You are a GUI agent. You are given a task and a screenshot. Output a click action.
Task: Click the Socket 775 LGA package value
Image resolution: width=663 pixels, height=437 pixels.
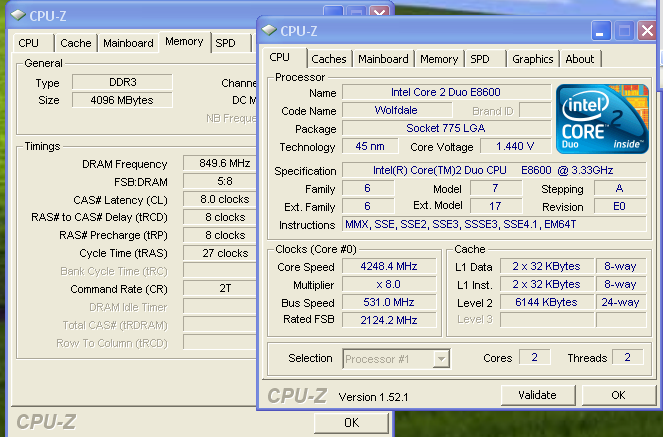click(446, 128)
